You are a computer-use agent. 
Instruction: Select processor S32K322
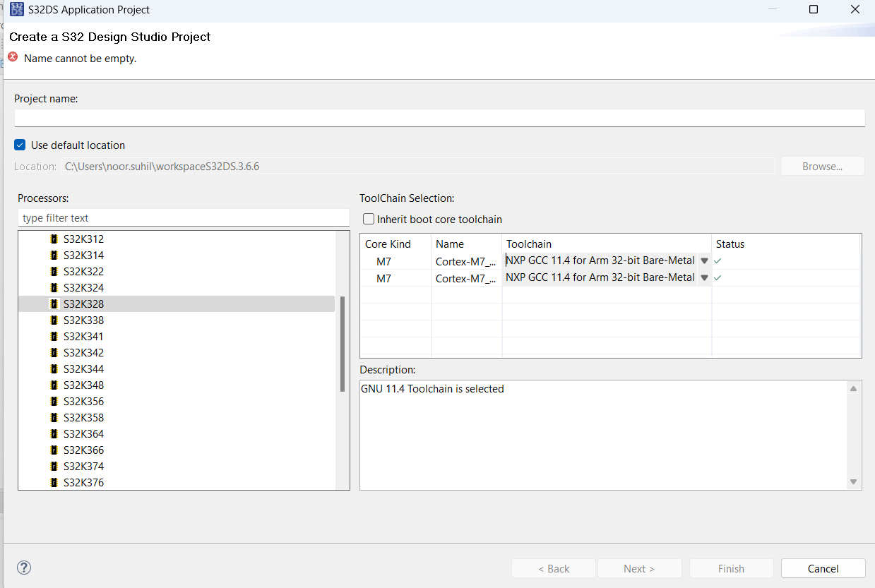(83, 272)
